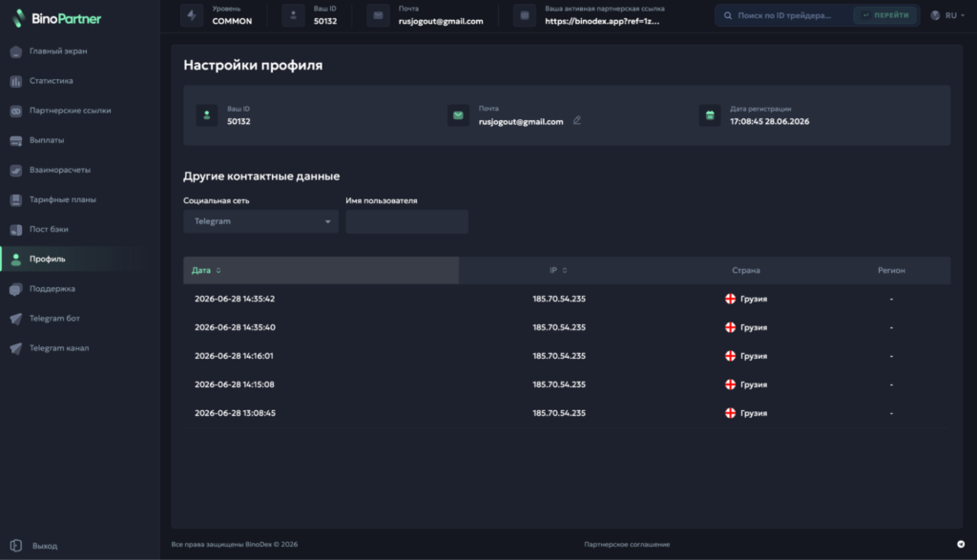Sort the table by Дата column
Image resolution: width=977 pixels, height=560 pixels.
coord(206,270)
